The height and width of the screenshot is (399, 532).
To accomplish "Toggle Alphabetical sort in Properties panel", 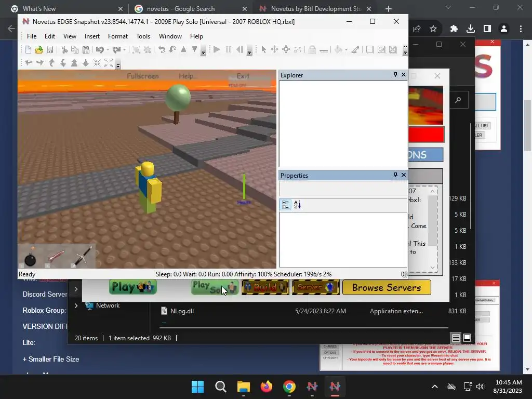I will pyautogui.click(x=297, y=205).
